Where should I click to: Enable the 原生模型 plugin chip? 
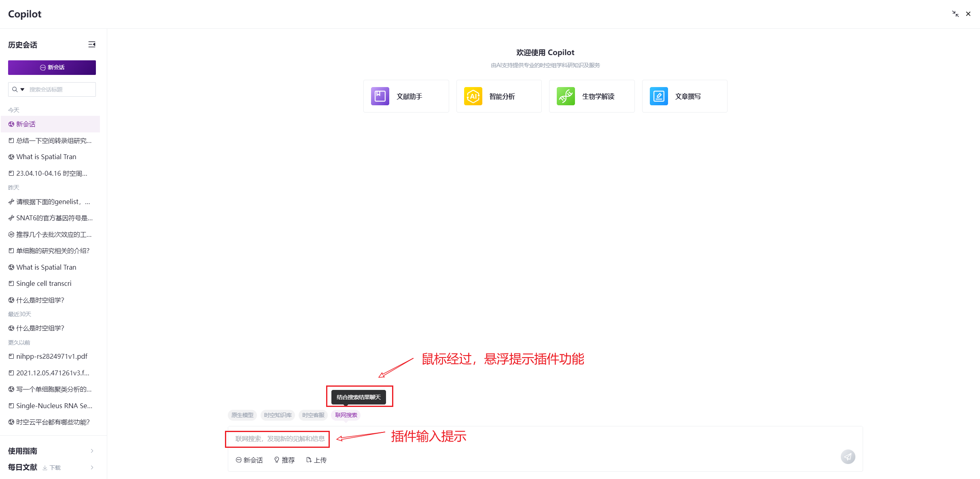[x=242, y=415]
